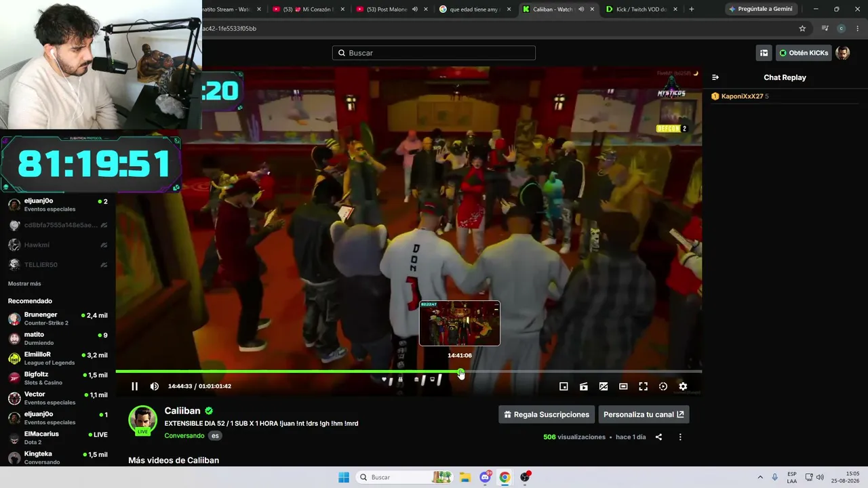Open Brunenger channel in Recomendado
This screenshot has width=868, height=488.
tap(58, 319)
